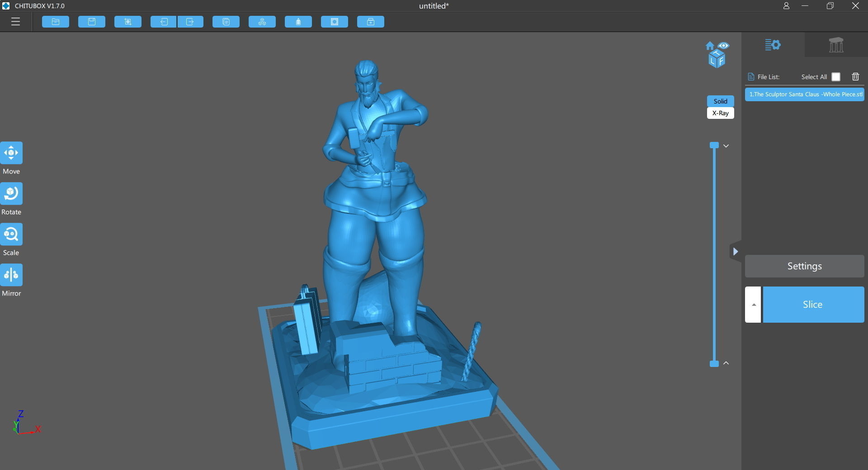Click the open file folder icon
The image size is (868, 470).
coord(56,22)
